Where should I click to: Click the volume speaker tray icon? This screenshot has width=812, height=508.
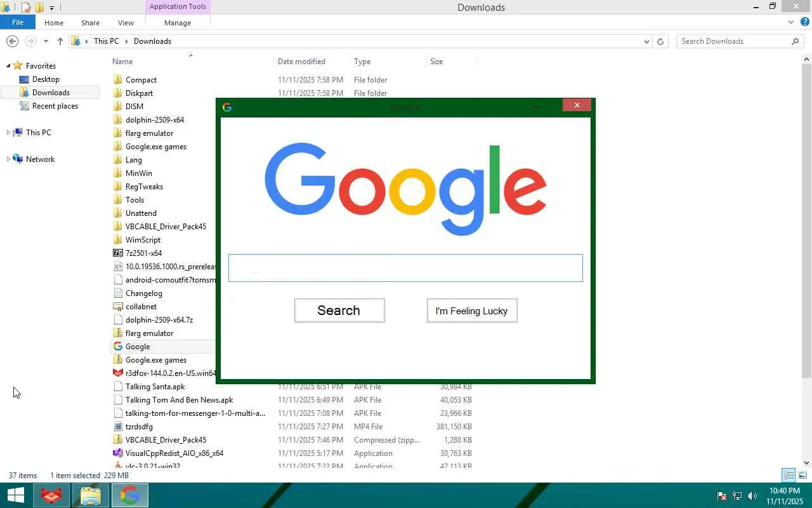[752, 496]
